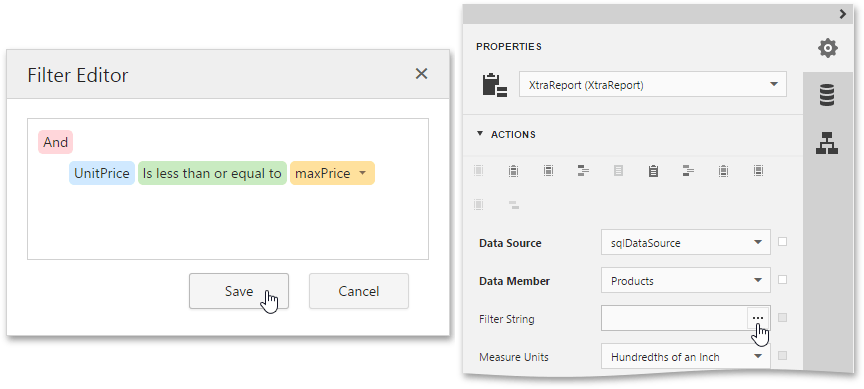Click the Filter String ellipsis button
This screenshot has height=389, width=864.
pos(758,318)
